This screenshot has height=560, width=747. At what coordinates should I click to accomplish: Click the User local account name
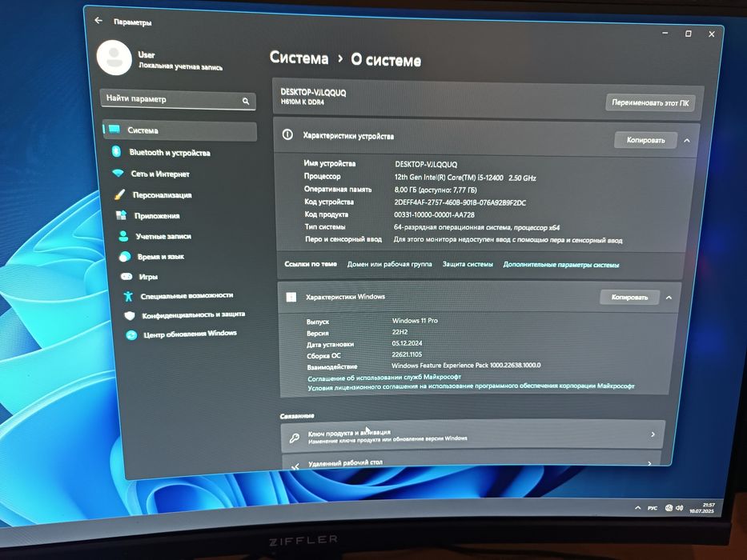click(x=147, y=54)
